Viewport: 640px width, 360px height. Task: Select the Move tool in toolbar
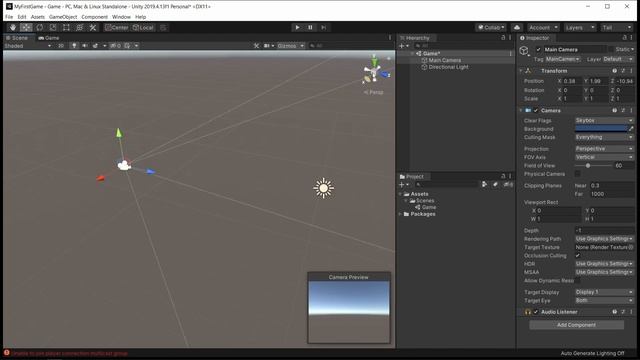(26, 27)
